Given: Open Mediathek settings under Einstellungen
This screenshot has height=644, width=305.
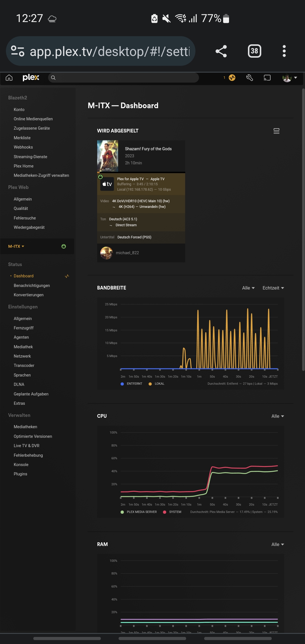Looking at the screenshot, I should 23,347.
